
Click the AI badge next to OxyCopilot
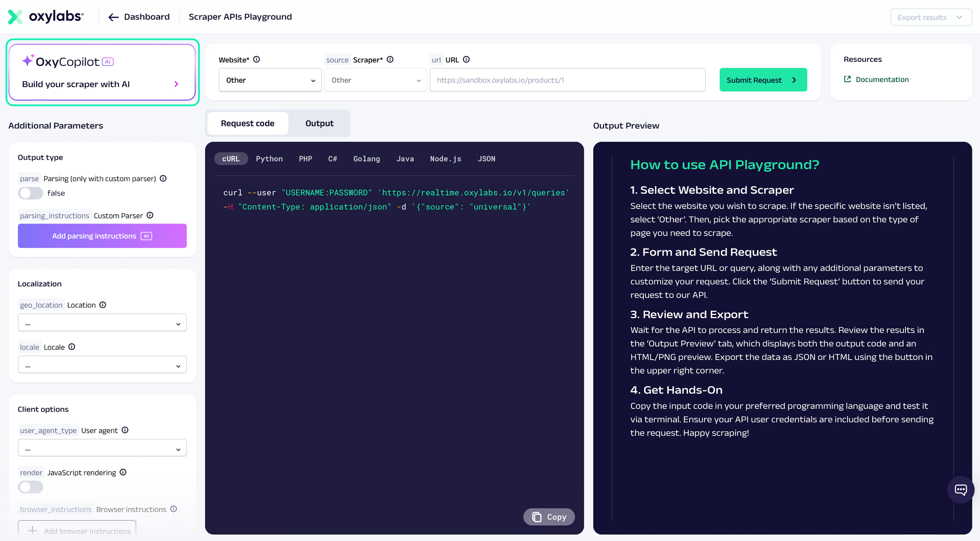pos(108,62)
